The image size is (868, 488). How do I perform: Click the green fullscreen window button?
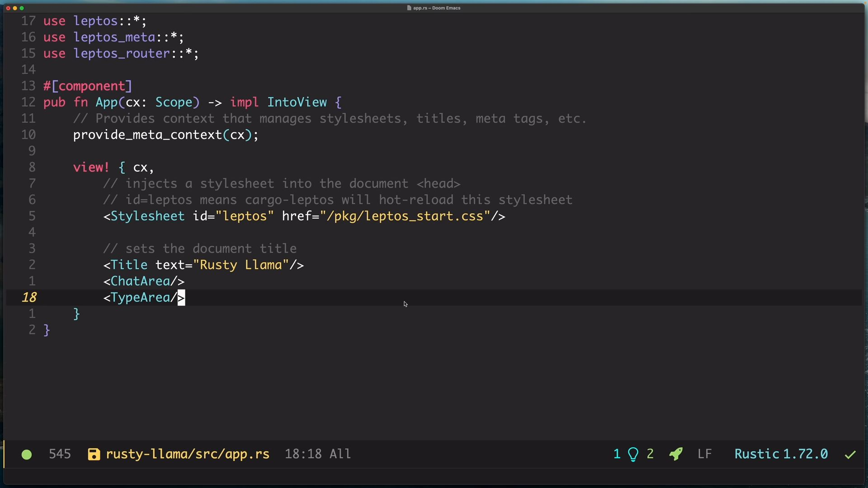click(x=22, y=8)
